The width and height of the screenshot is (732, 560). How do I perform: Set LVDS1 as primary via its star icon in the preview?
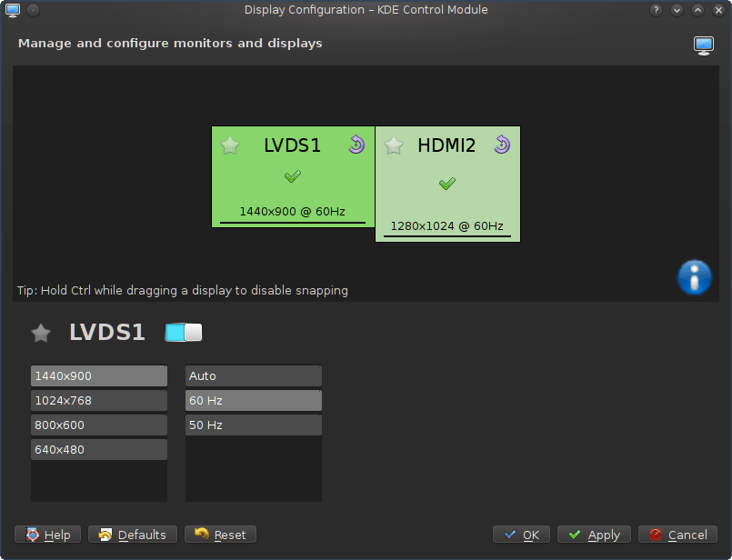230,145
